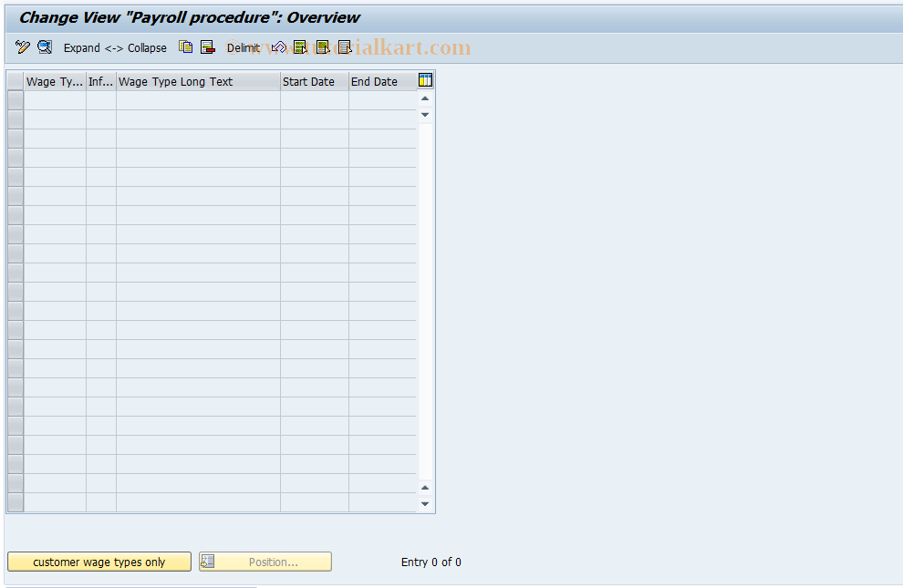The width and height of the screenshot is (903, 588).
Task: Click the Select All icon
Action: [x=300, y=47]
